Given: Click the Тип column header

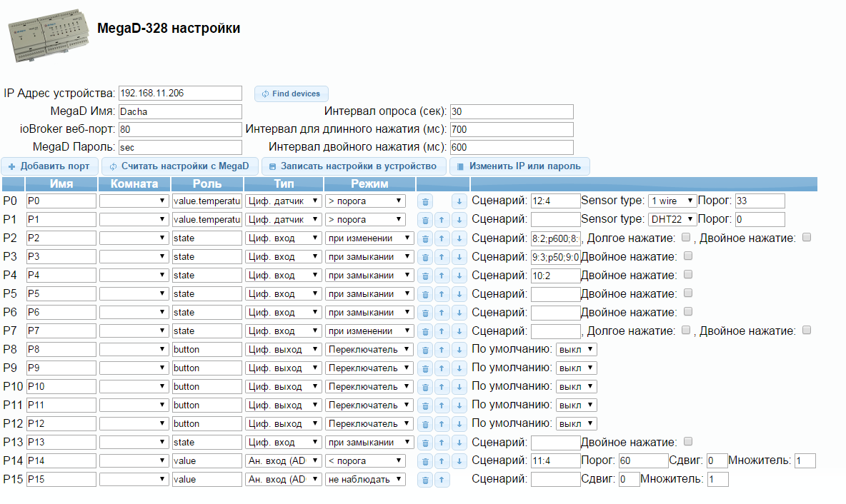Looking at the screenshot, I should click(284, 183).
